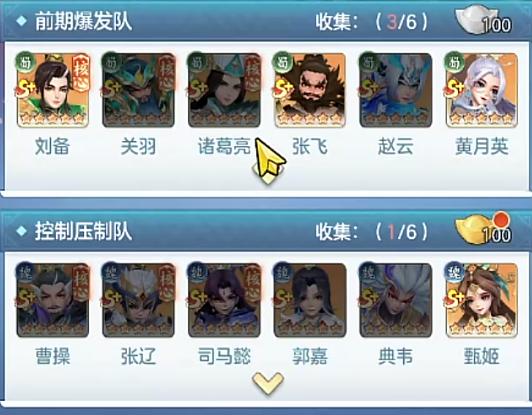View the 郭嘉 hero portrait

pyautogui.click(x=310, y=300)
